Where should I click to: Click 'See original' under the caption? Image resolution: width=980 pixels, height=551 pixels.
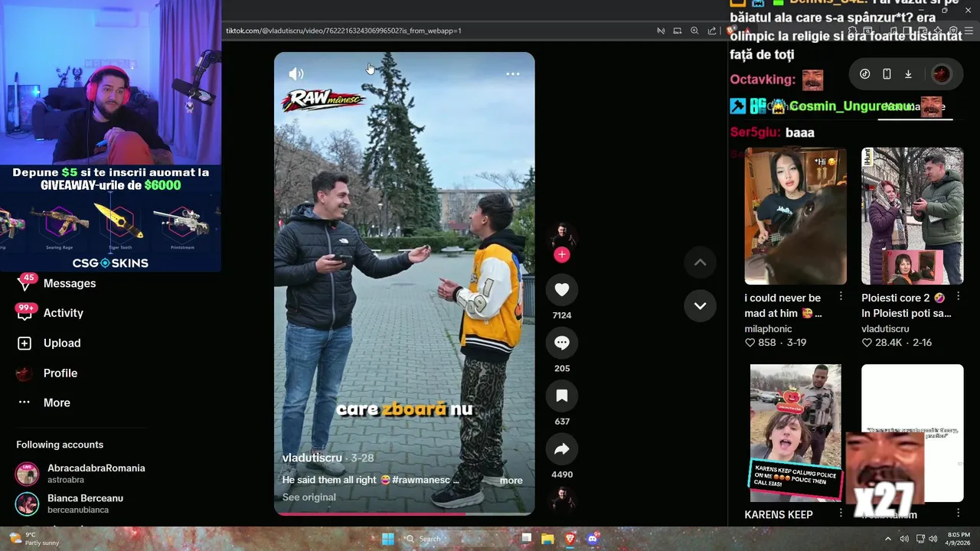309,497
